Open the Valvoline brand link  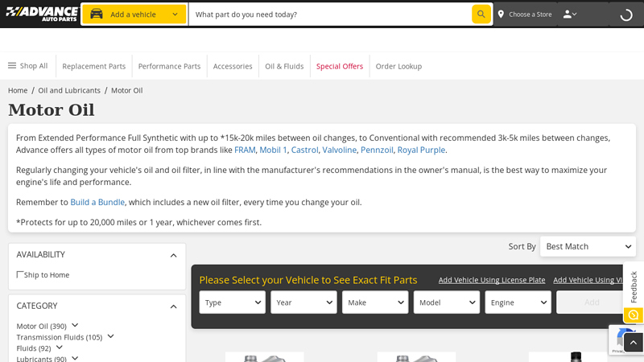[x=339, y=150]
